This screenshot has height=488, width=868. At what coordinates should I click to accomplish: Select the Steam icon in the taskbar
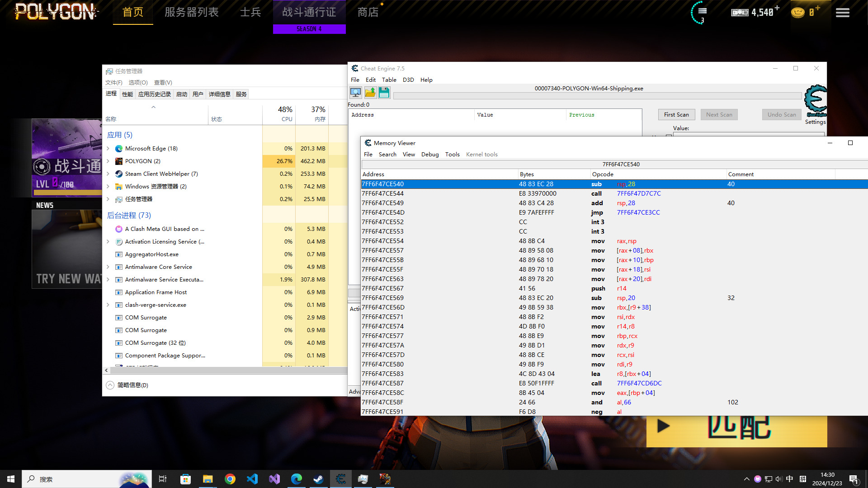coord(319,479)
